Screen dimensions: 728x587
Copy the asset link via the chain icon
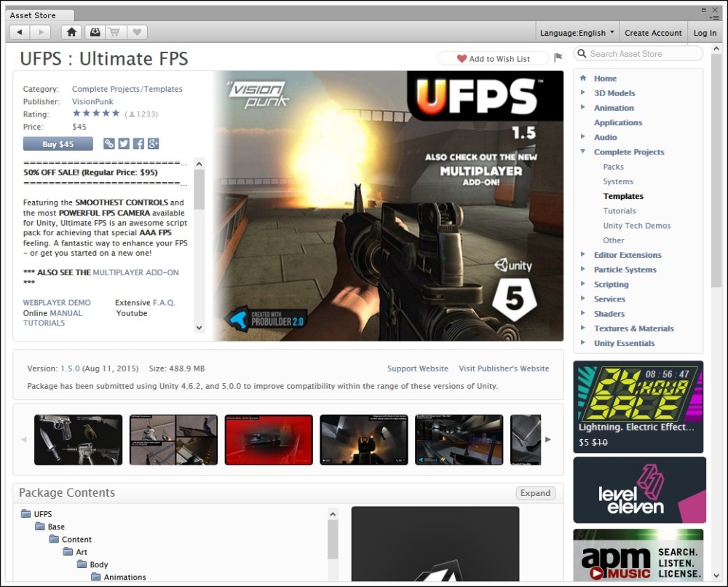point(108,143)
